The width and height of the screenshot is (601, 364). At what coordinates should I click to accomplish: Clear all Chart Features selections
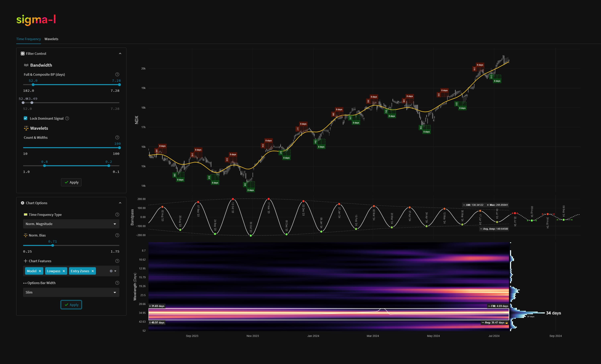click(111, 271)
